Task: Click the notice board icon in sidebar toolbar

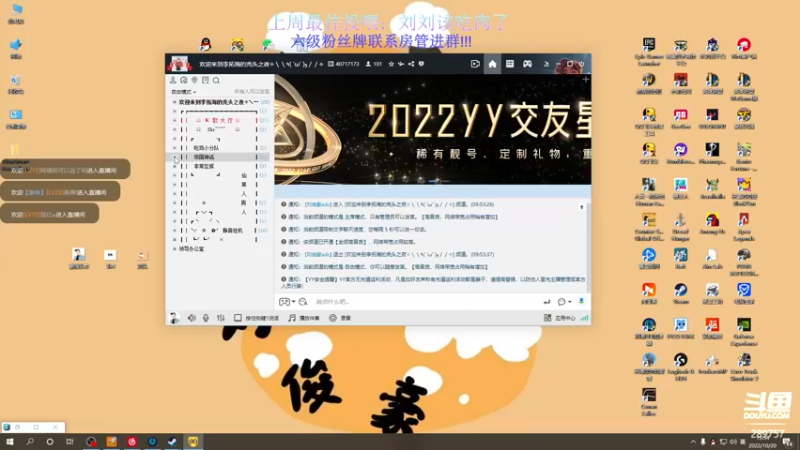Action: [x=205, y=81]
